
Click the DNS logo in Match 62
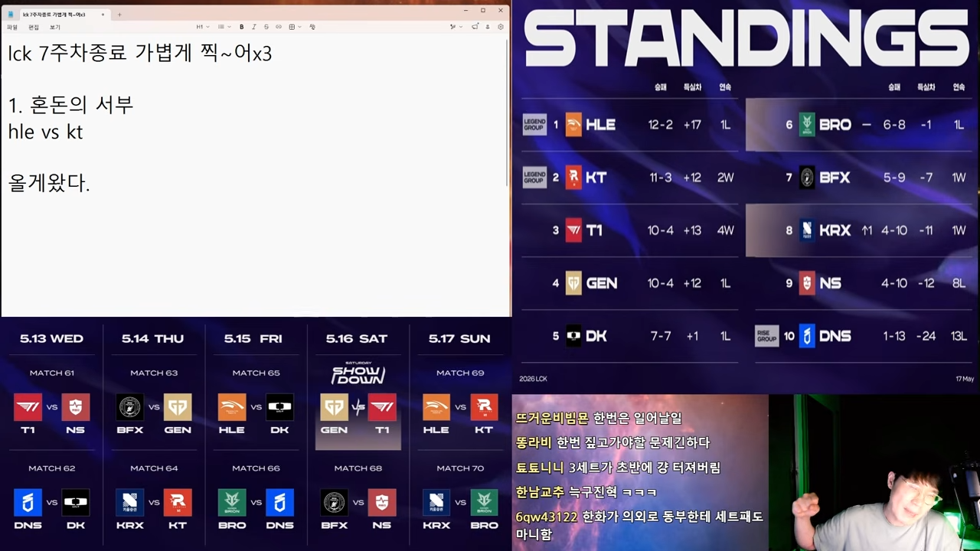click(28, 503)
